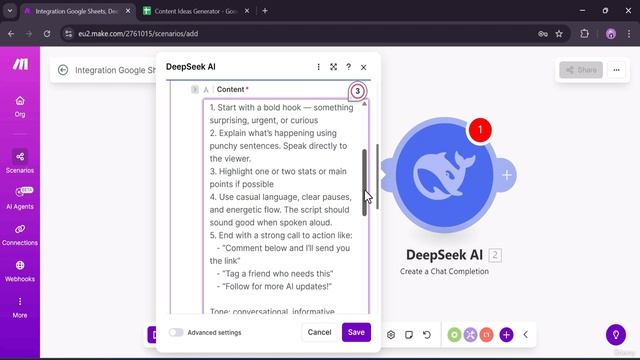
Task: Expand the DeepSeek AI dialog to fullscreen
Action: pos(333,67)
